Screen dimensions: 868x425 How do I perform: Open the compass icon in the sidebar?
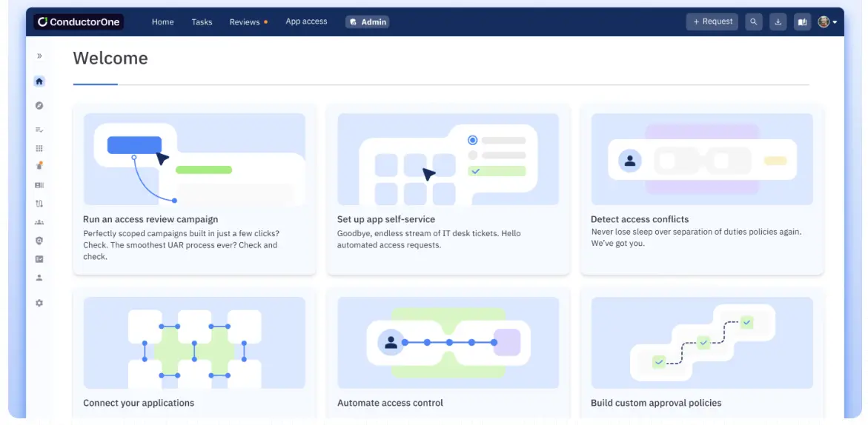point(39,106)
